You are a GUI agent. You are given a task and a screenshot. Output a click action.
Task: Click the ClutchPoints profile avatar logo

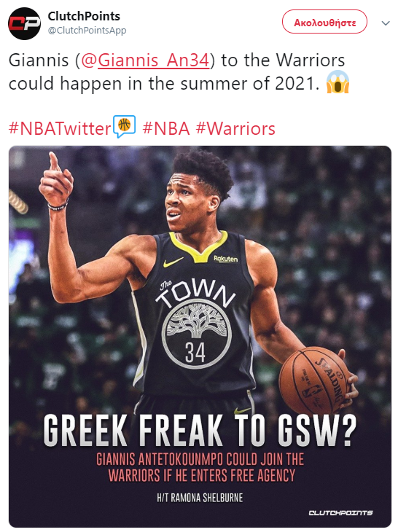(x=24, y=23)
